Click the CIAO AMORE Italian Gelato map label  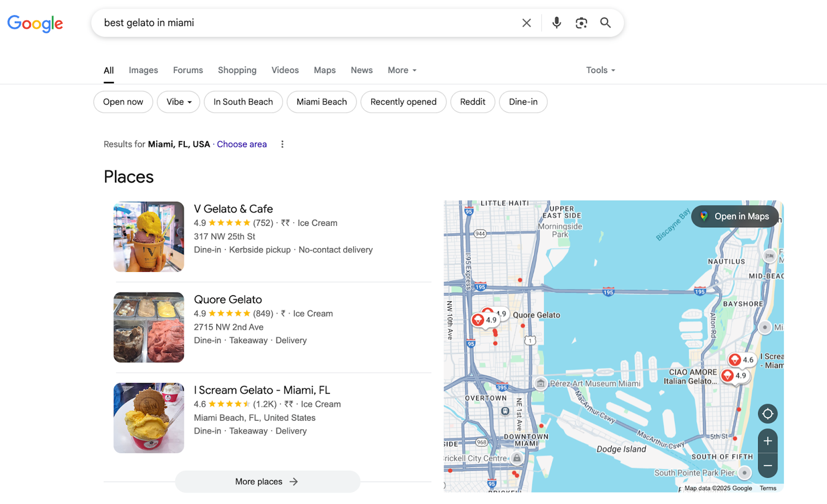tap(690, 377)
